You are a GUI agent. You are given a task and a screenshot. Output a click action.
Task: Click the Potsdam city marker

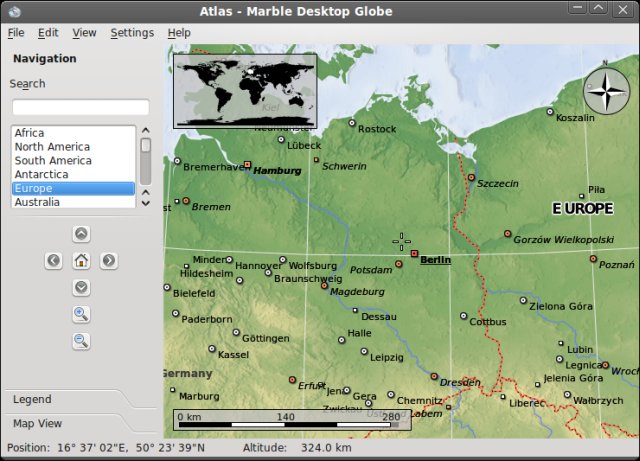[399, 264]
